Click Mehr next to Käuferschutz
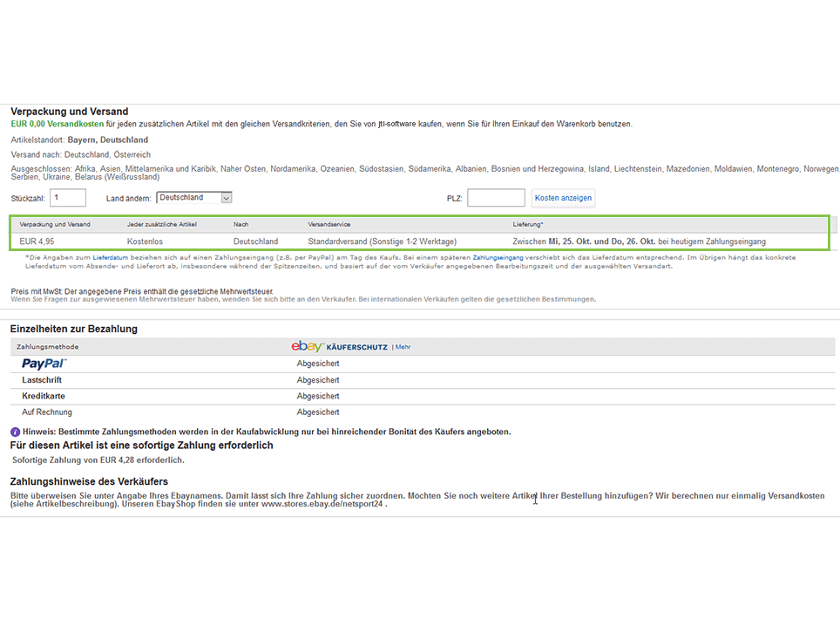Image resolution: width=840 pixels, height=633 pixels. (x=403, y=347)
